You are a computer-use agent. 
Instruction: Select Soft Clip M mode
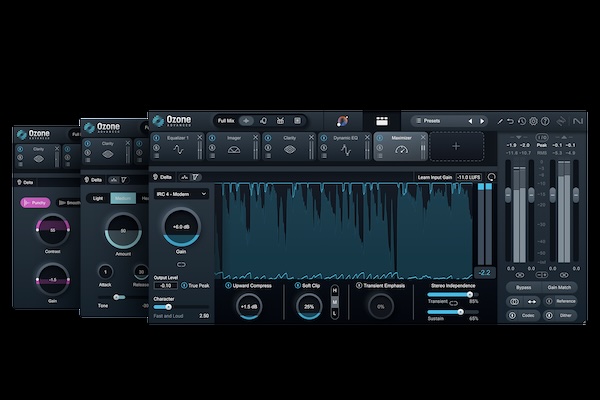335,302
